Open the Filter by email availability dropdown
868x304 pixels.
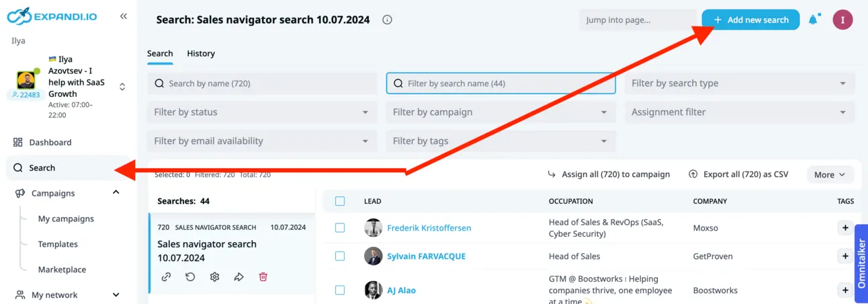262,141
